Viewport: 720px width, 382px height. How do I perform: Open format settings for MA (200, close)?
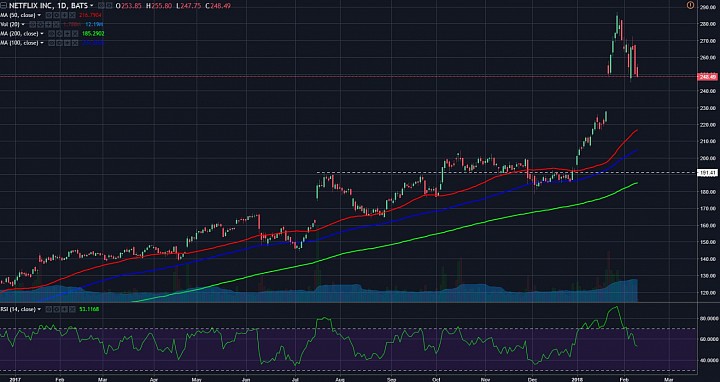pyautogui.click(x=59, y=34)
